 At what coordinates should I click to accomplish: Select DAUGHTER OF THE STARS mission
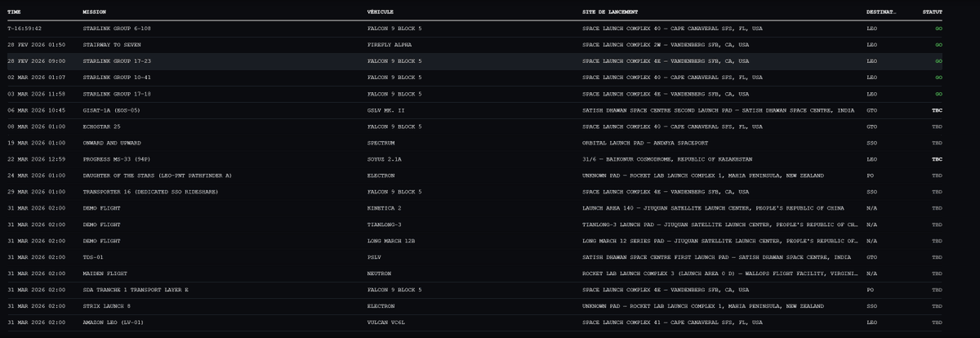157,176
